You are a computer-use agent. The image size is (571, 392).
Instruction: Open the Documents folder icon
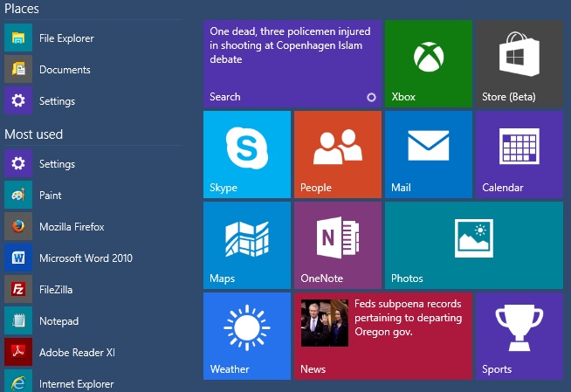[18, 69]
